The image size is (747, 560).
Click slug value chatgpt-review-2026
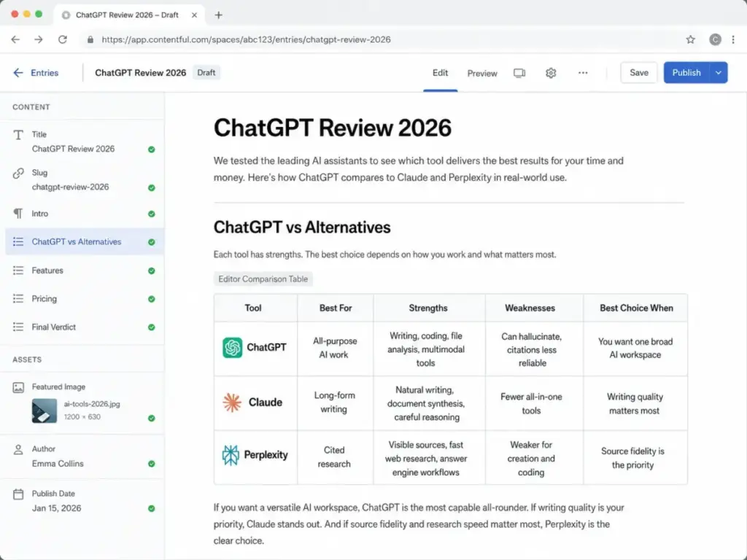(x=71, y=187)
